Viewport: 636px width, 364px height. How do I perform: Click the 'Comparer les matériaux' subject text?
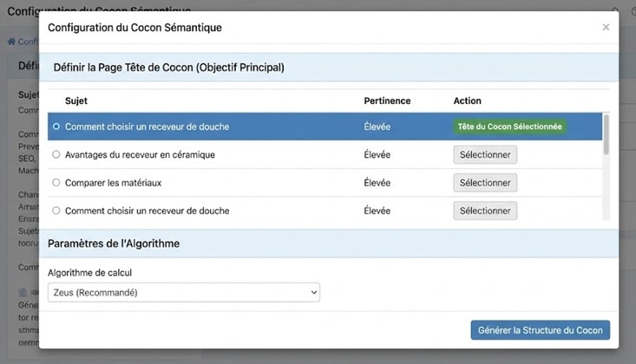tap(113, 183)
